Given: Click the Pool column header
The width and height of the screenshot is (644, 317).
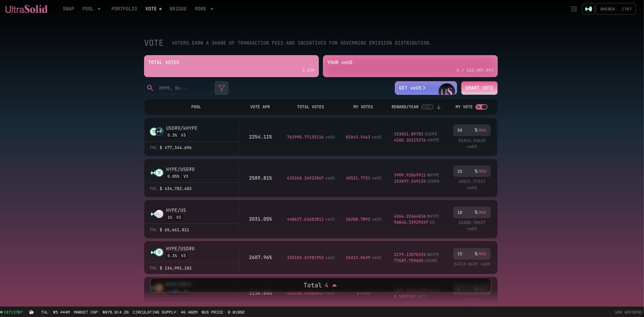Looking at the screenshot, I should pyautogui.click(x=196, y=107).
